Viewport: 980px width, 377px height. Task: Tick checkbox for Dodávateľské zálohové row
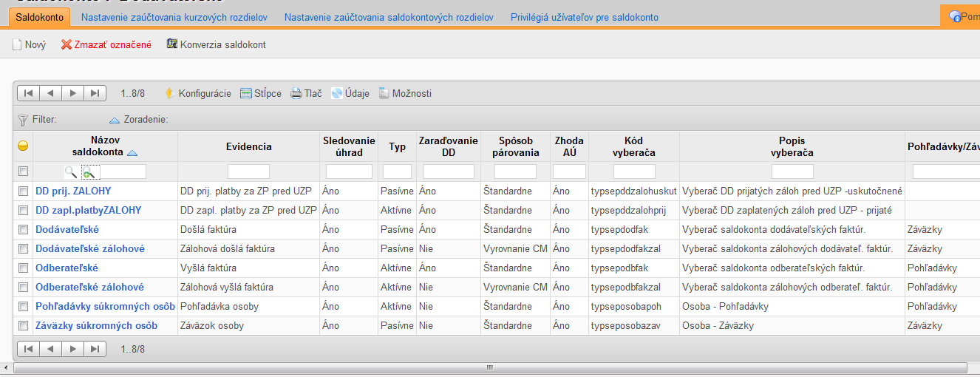point(23,248)
